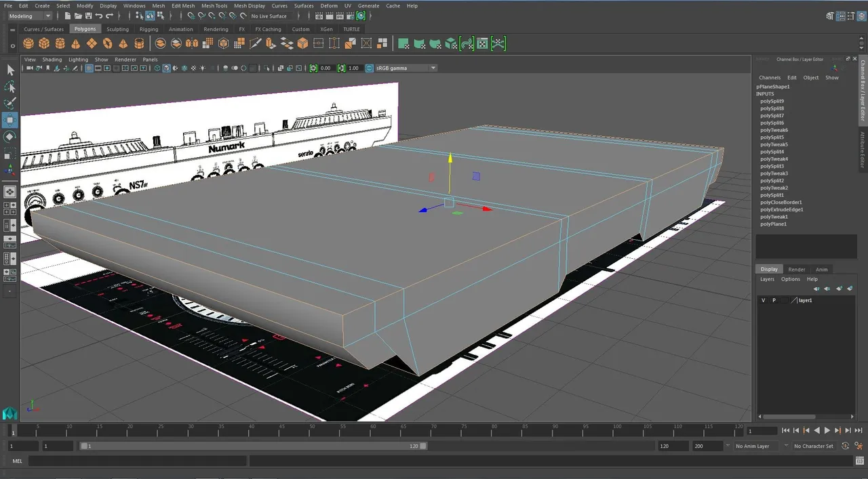Create a polygon pipe from the shelf
The height and width of the screenshot is (479, 868).
pos(139,43)
